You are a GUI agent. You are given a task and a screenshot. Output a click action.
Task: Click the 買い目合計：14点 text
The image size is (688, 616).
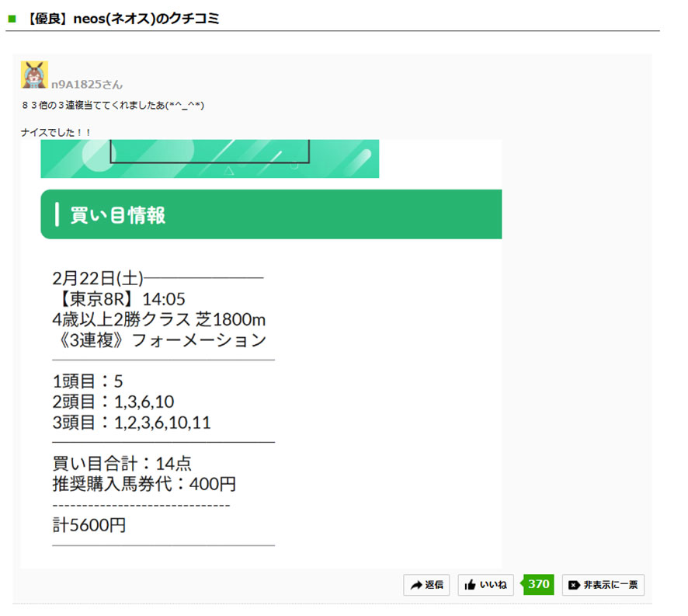(122, 464)
